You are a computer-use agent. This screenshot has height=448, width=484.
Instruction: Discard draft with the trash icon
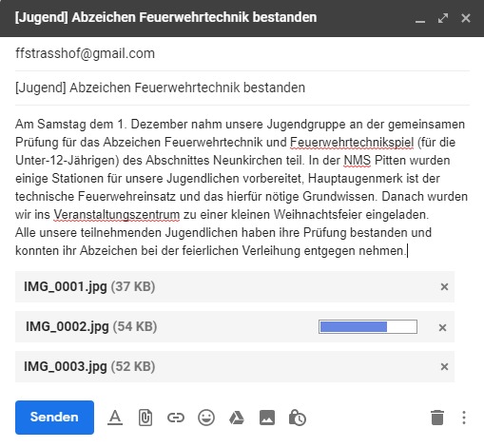coord(437,418)
